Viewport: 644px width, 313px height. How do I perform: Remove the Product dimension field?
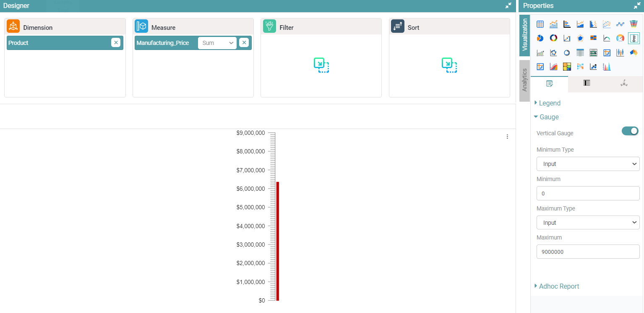pyautogui.click(x=116, y=42)
